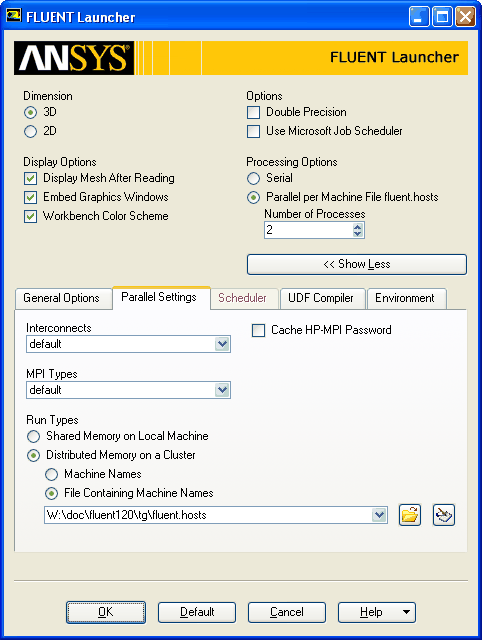Click the clear machine file list icon
Image resolution: width=482 pixels, height=640 pixels.
[444, 515]
